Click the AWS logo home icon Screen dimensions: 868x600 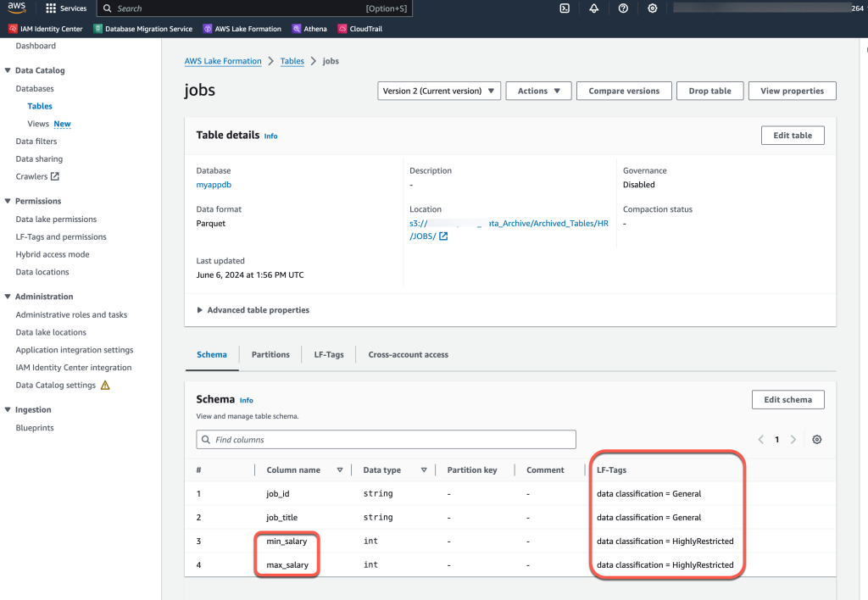[18, 8]
